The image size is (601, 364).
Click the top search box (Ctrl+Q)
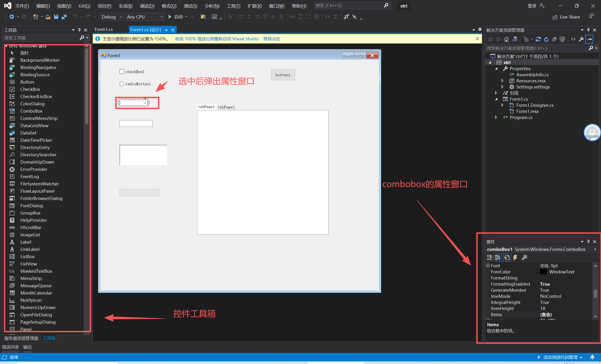tap(352, 5)
